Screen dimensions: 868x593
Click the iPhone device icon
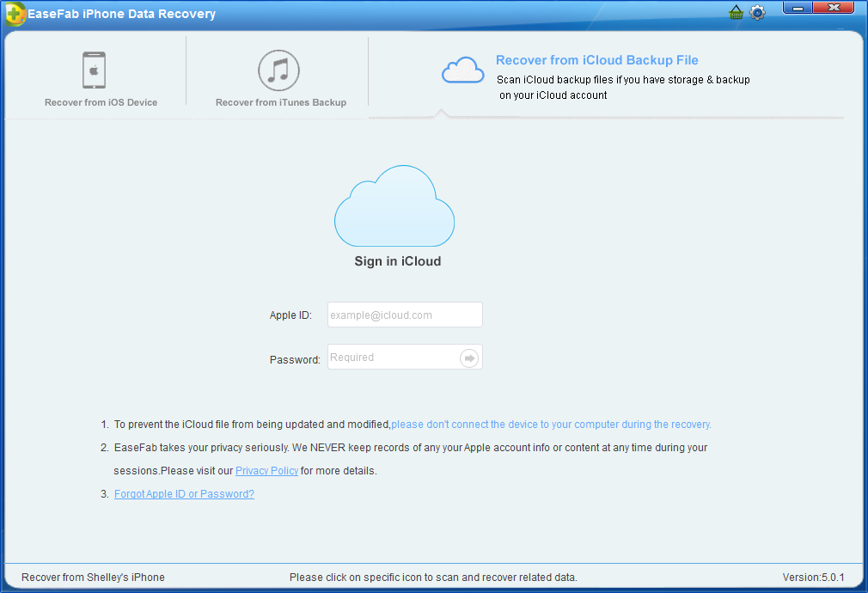pyautogui.click(x=95, y=70)
